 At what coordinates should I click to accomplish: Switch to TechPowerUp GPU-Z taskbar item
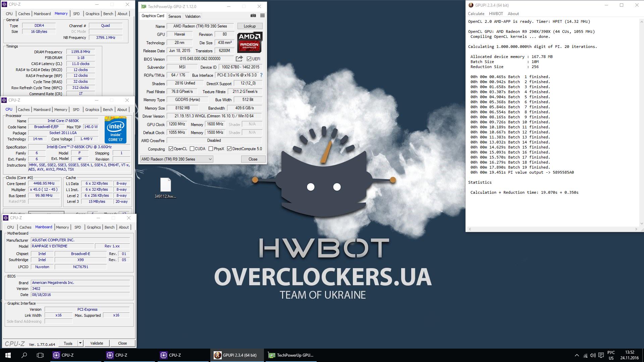click(x=291, y=355)
